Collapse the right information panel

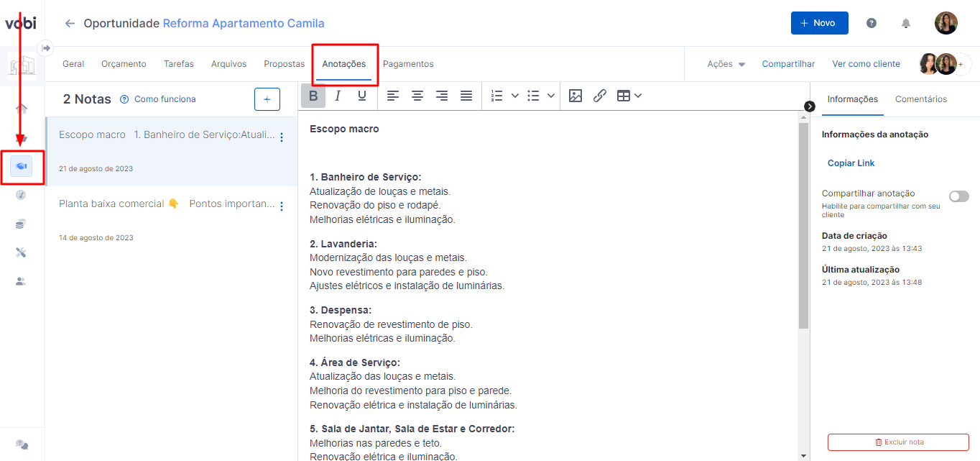810,106
